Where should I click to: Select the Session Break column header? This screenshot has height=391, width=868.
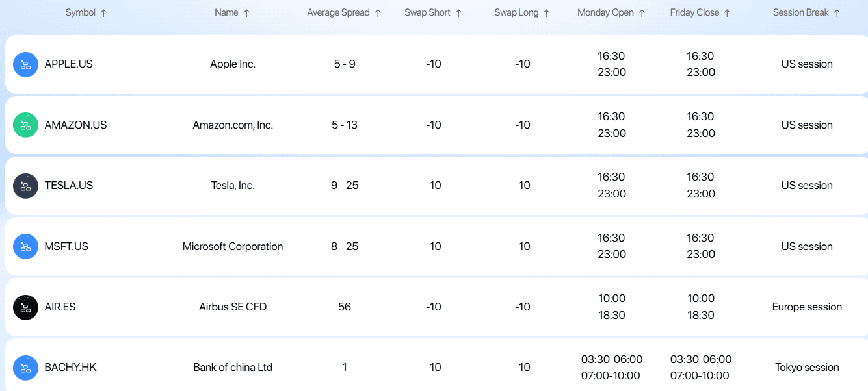point(806,12)
